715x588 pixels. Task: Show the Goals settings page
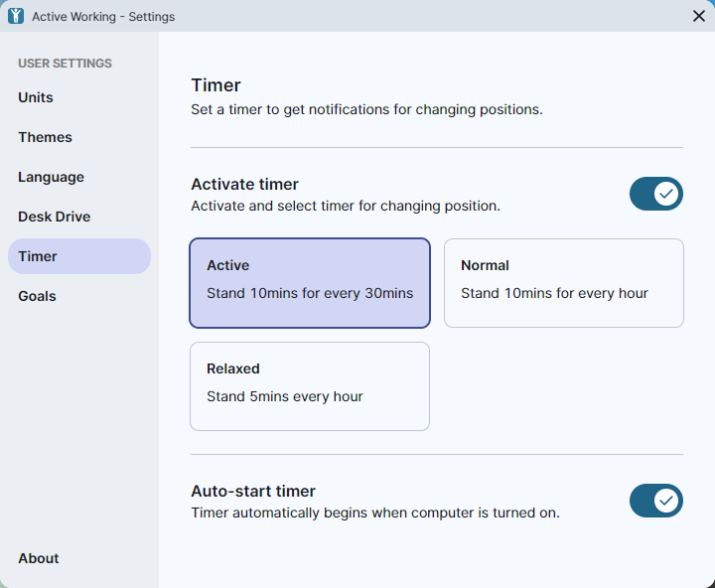point(37,296)
